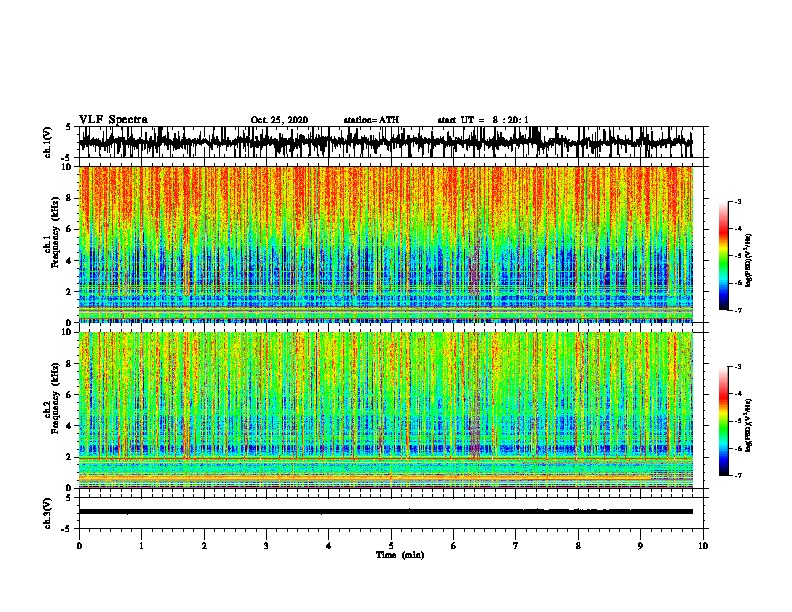
Task: Click the ch.2 spectrogram color scale bar
Action: 723,421
